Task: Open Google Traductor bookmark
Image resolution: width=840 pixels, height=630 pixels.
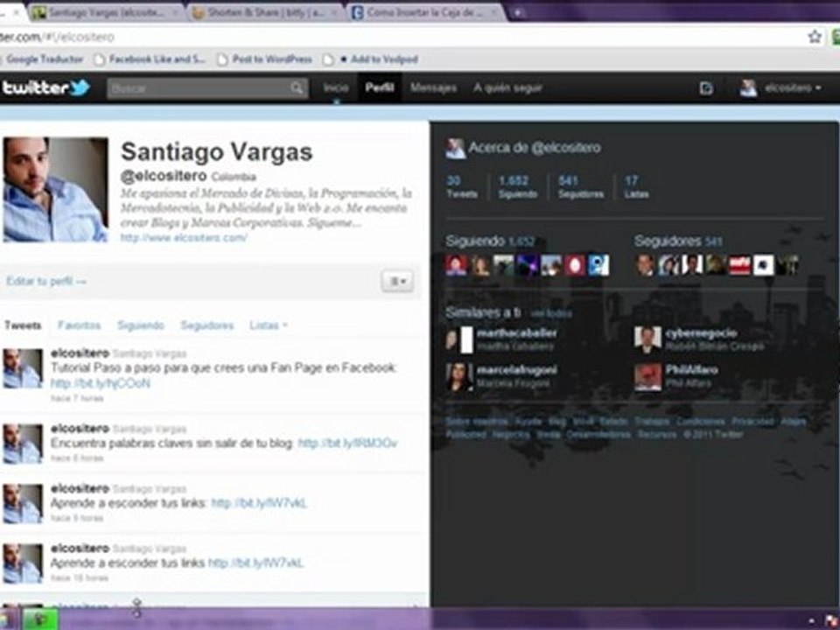Action: pos(45,59)
